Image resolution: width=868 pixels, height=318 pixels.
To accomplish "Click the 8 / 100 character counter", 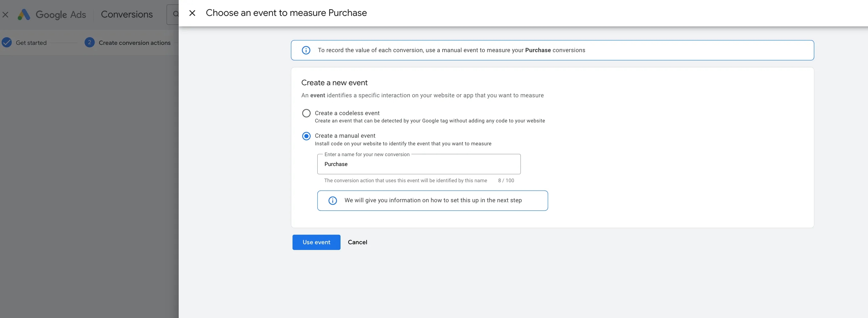I will tap(506, 181).
